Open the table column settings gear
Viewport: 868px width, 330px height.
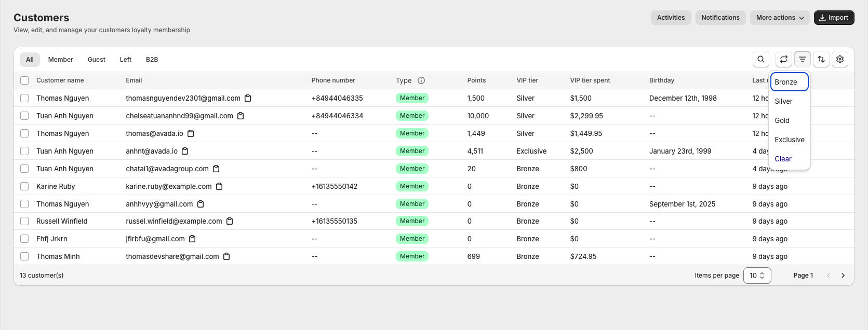pos(839,59)
